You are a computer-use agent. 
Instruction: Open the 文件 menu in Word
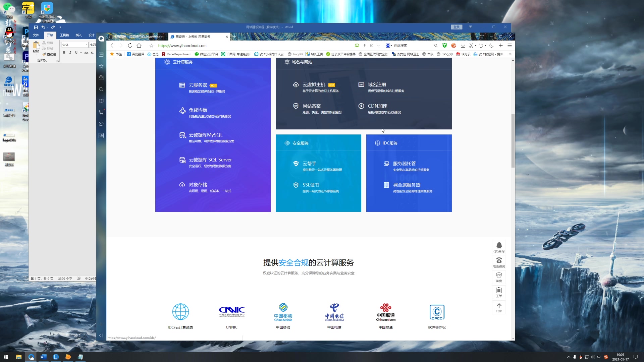pos(36,35)
